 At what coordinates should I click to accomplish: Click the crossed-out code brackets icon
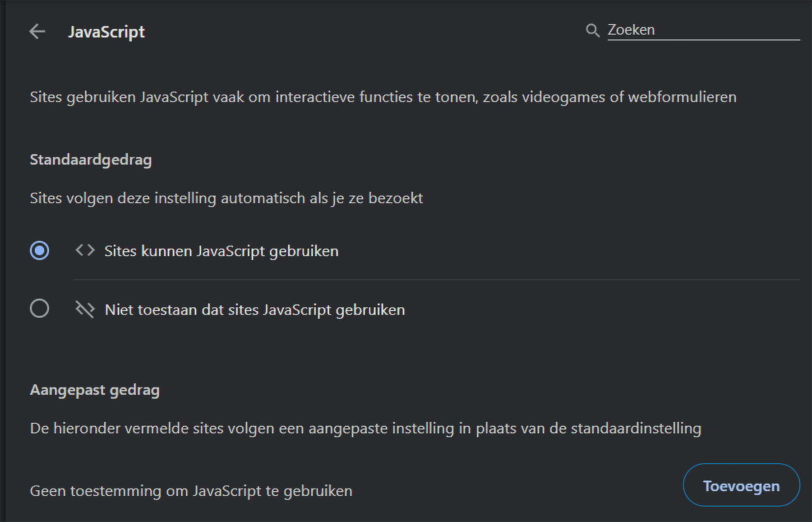(x=85, y=310)
